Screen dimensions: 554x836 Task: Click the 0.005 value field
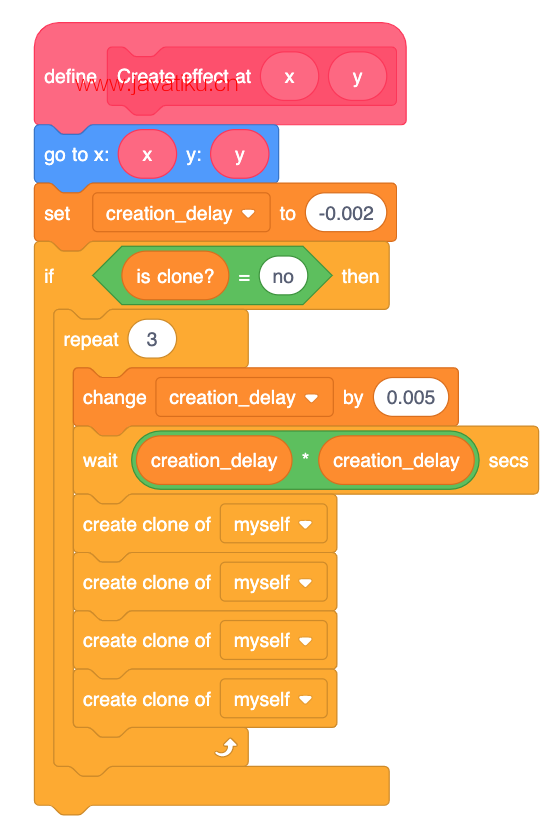pyautogui.click(x=411, y=397)
